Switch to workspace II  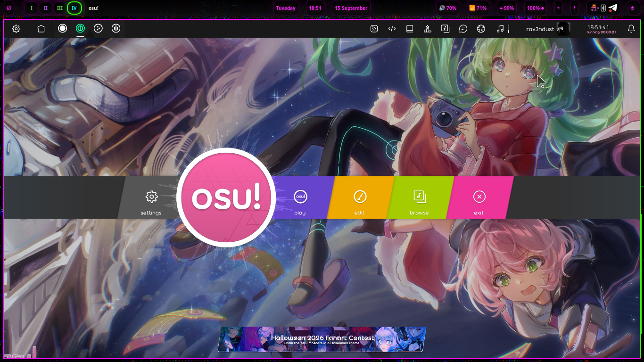coord(46,8)
